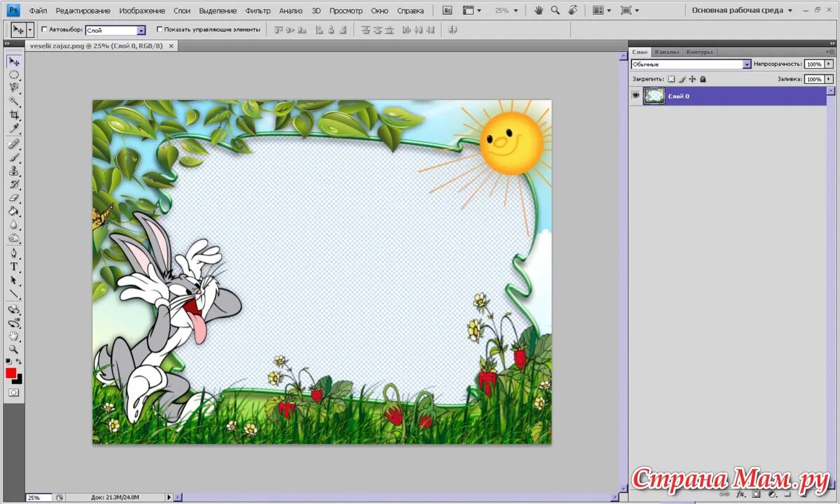840x504 pixels.
Task: Click the Rotate View tool in the application bar
Action: click(x=573, y=10)
